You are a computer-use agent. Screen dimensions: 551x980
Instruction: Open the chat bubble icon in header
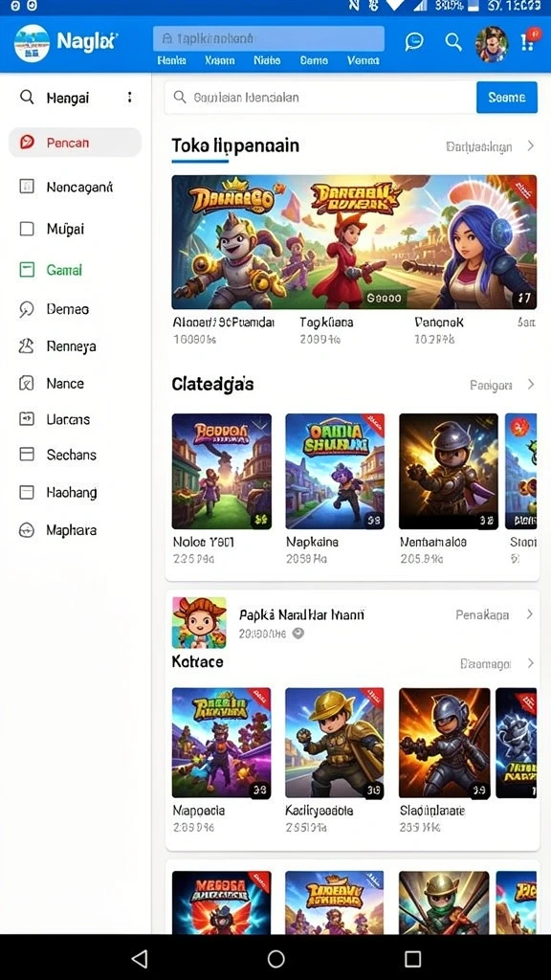coord(413,42)
